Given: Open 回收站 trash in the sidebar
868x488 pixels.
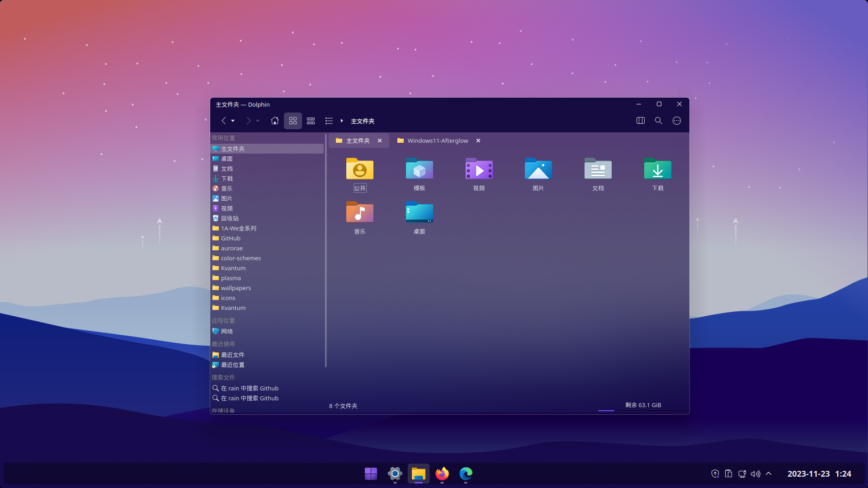Looking at the screenshot, I should click(x=267, y=218).
